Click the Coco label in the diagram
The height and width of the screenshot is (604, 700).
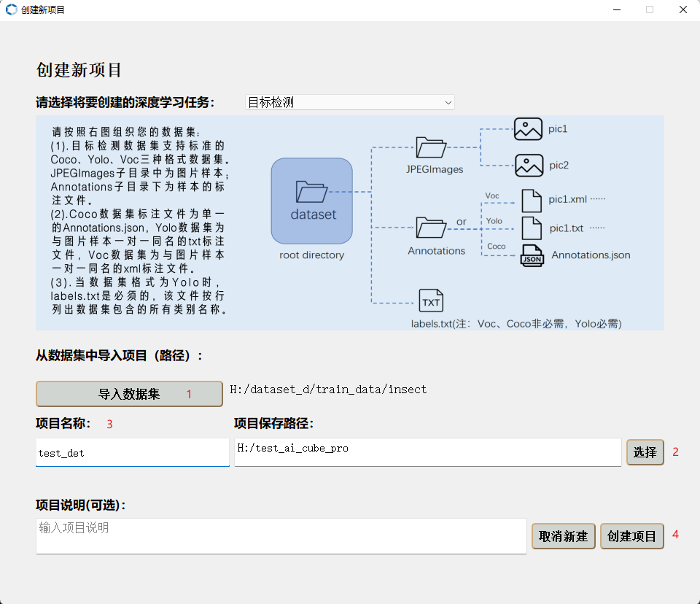tap(496, 246)
